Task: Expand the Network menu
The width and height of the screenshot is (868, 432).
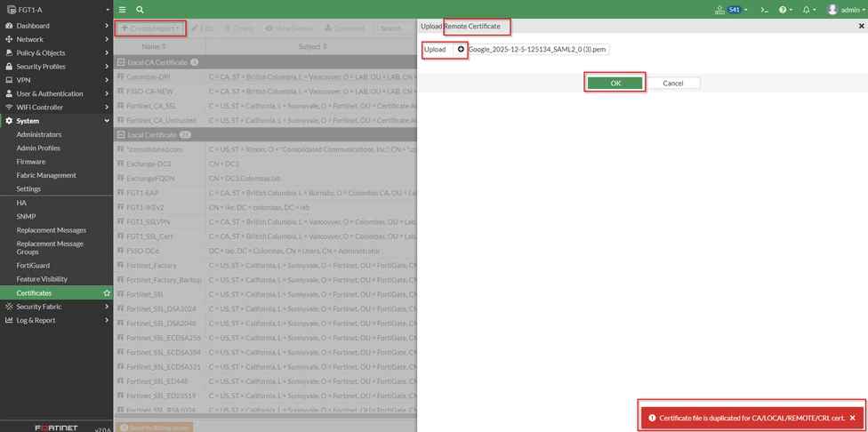Action: pyautogui.click(x=107, y=39)
